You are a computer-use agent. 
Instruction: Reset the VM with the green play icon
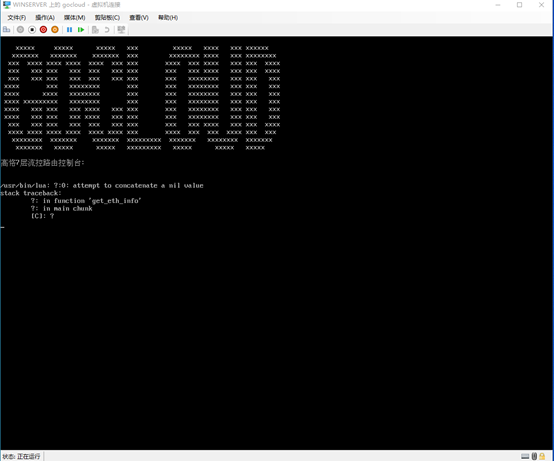click(81, 30)
